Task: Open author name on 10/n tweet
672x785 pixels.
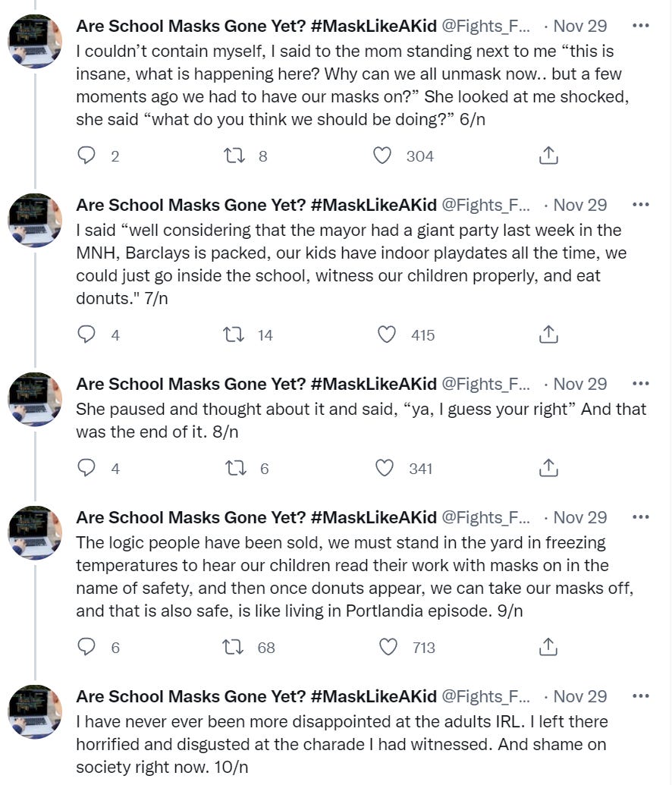Action: [x=256, y=696]
